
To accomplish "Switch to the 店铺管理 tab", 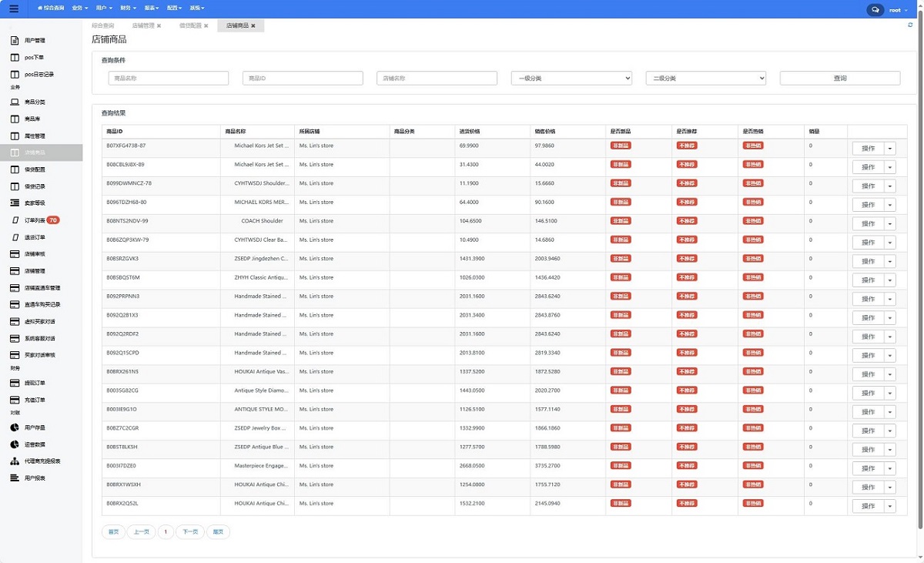I will click(143, 26).
